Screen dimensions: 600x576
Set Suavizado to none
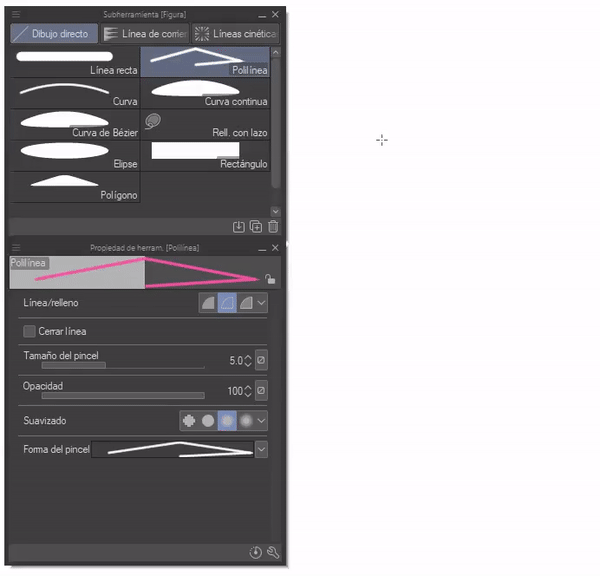pyautogui.click(x=189, y=421)
